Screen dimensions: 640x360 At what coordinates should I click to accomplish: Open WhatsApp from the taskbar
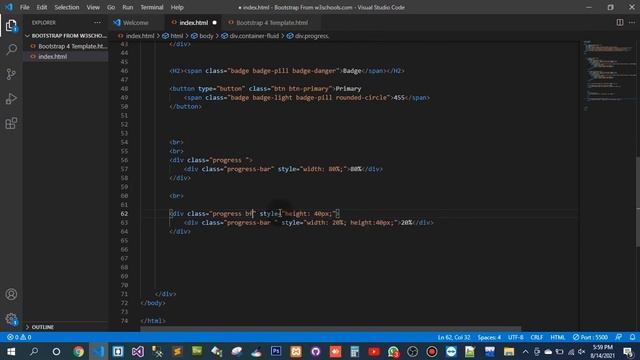point(393,351)
